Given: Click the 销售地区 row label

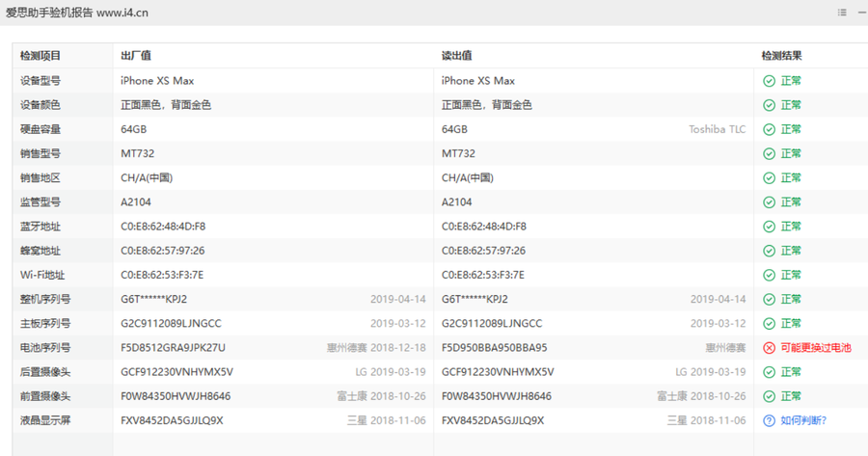Looking at the screenshot, I should coord(41,177).
